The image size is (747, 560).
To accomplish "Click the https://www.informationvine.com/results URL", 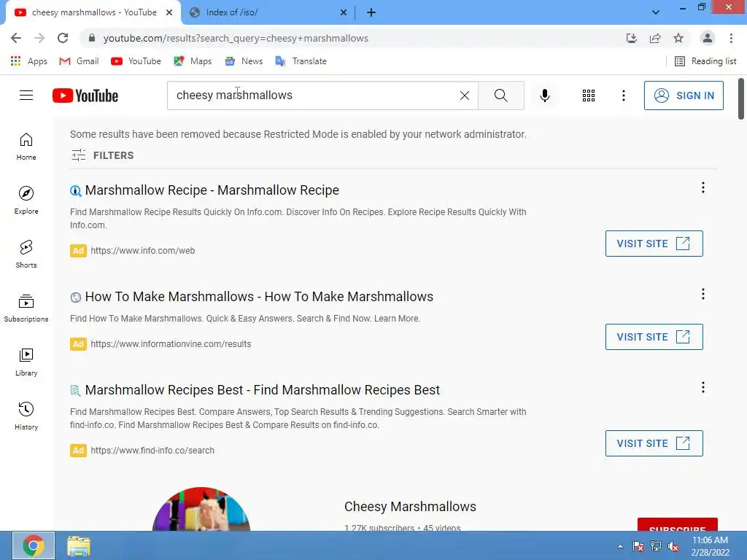I will (x=171, y=344).
